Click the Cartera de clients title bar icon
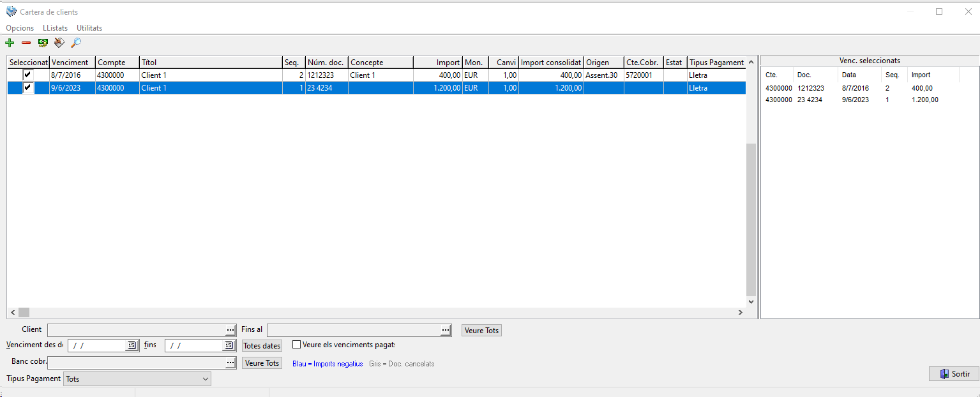This screenshot has width=980, height=397. point(11,11)
